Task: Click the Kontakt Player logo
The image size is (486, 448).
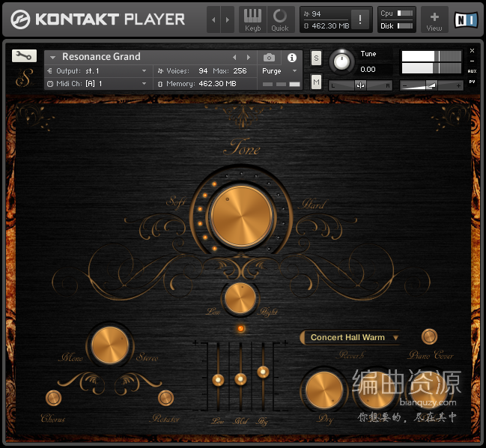Action: 97,19
